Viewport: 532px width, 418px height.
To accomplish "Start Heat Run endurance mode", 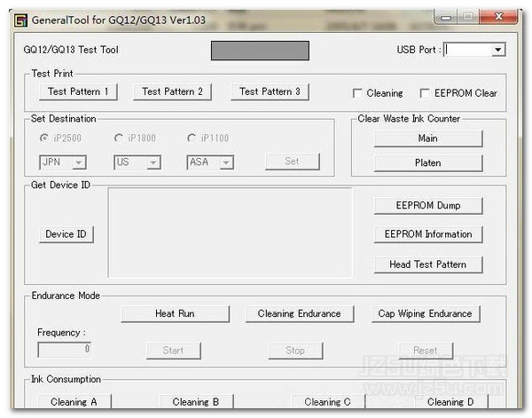I will pos(175,313).
